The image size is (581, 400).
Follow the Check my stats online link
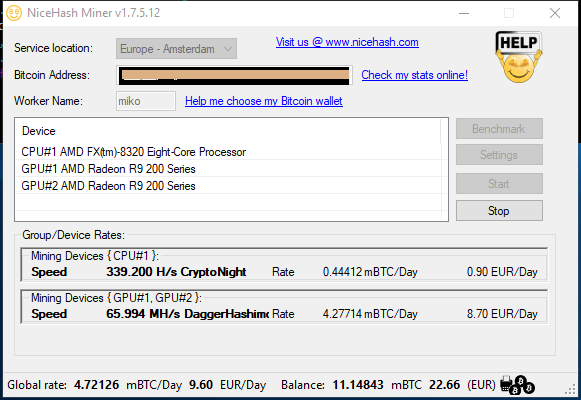click(x=415, y=75)
